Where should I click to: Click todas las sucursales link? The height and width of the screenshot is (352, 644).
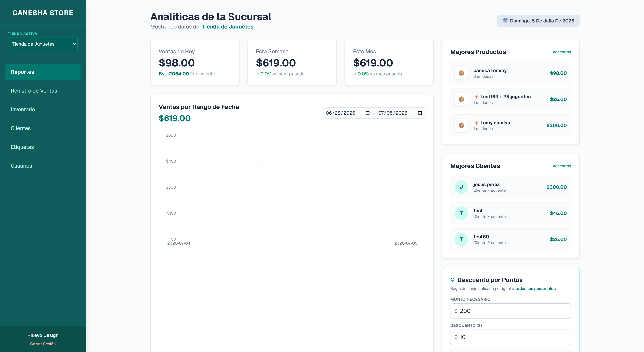tap(535, 288)
